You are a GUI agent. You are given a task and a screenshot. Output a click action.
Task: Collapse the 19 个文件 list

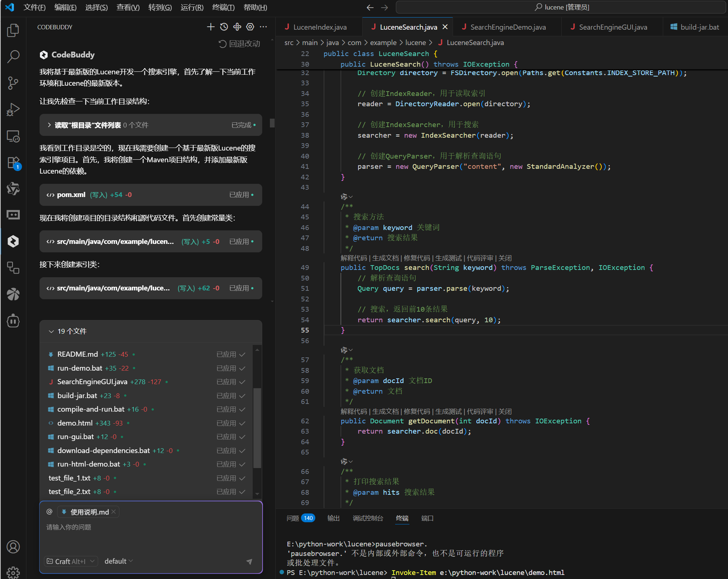click(51, 331)
